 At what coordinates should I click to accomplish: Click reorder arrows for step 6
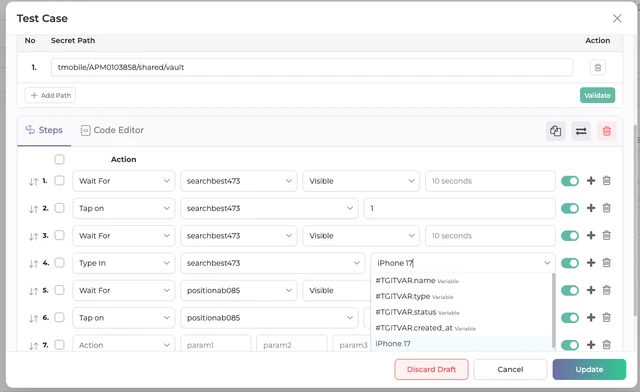[33, 318]
